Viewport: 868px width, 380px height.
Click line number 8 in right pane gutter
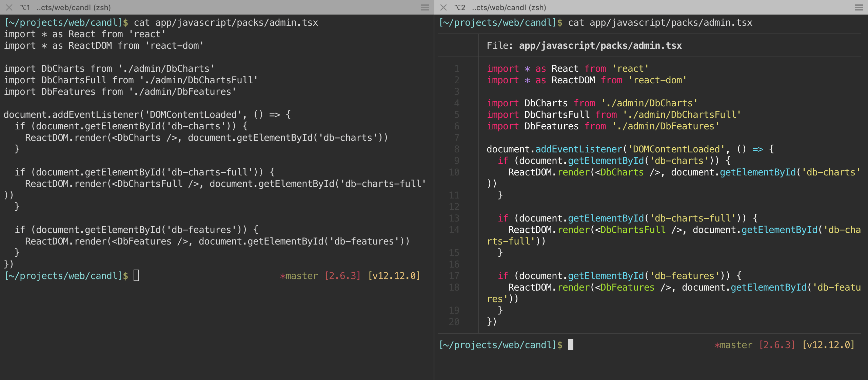457,149
